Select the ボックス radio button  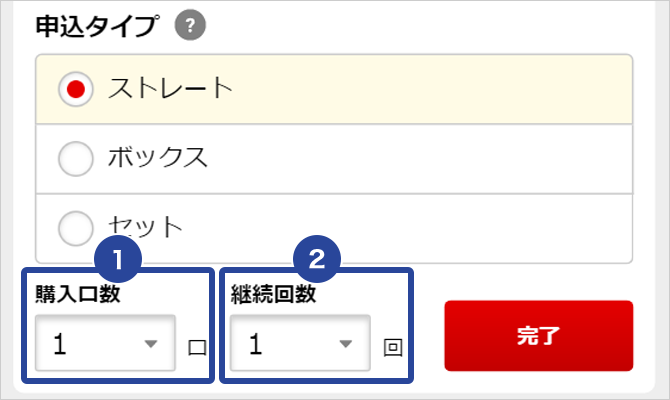coord(76,158)
